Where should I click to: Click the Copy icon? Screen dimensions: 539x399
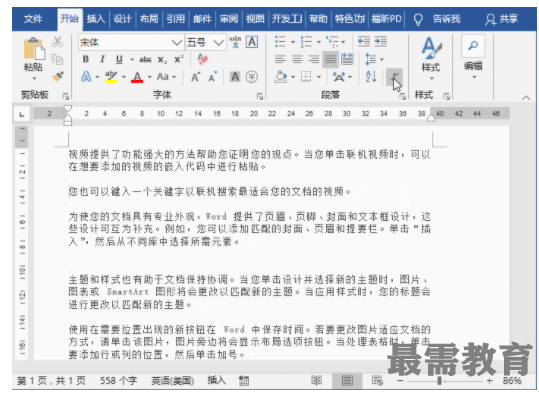(x=57, y=59)
